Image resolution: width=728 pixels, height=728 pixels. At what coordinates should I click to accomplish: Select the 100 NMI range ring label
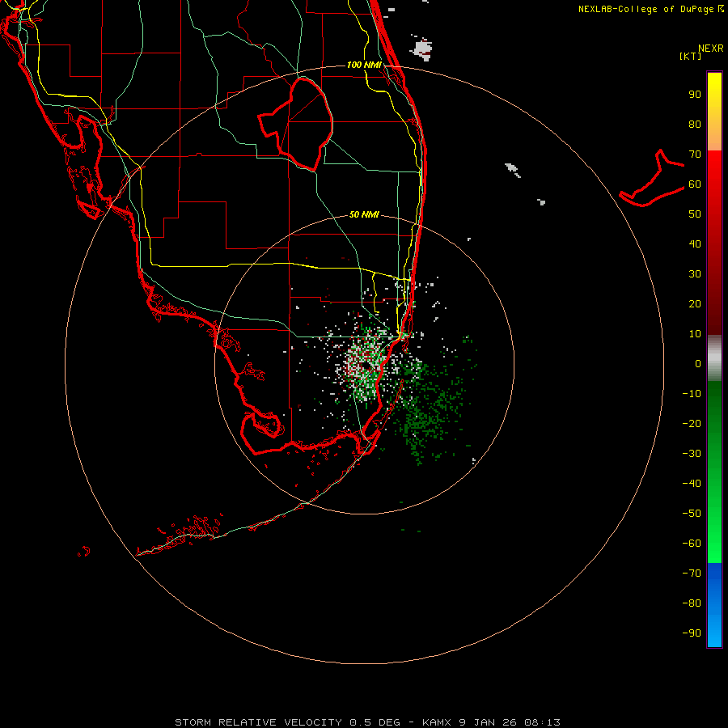(364, 65)
